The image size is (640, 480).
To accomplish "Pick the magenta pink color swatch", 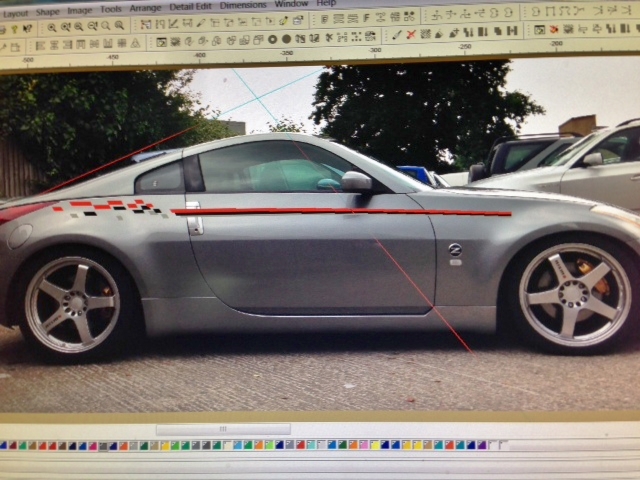I will (x=93, y=446).
